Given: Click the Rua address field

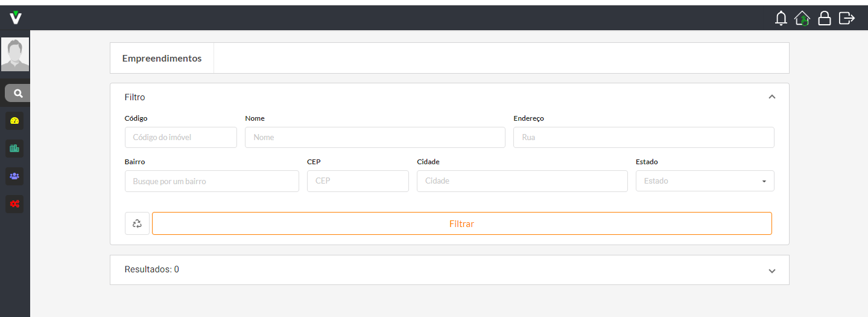Looking at the screenshot, I should point(644,137).
